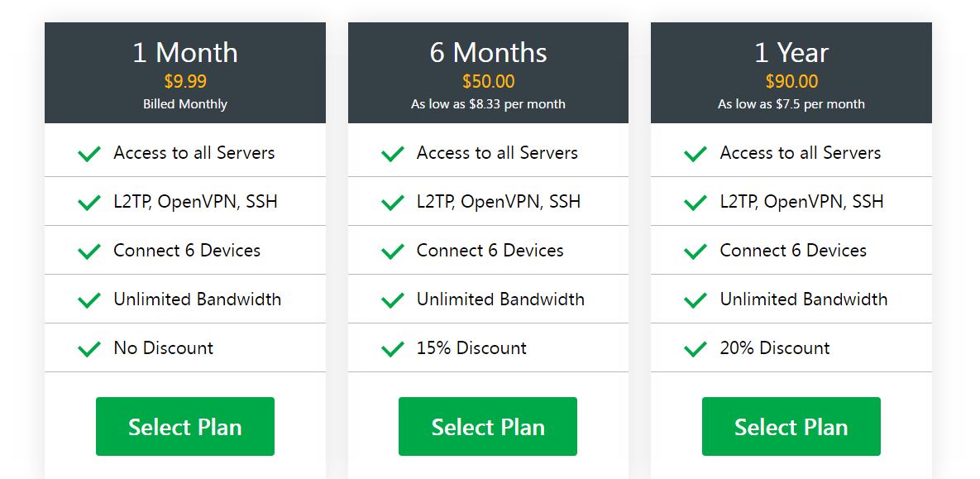Click the 15% Discount checkmark icon
This screenshot has height=479, width=980.
393,348
